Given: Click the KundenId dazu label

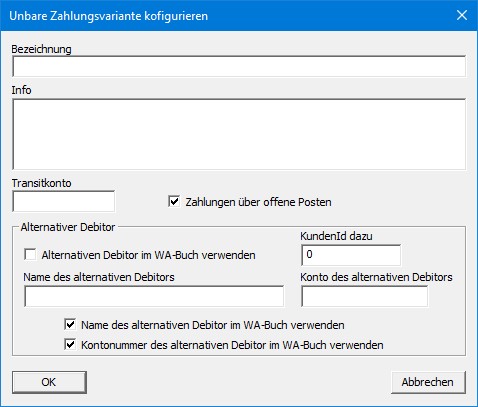Looking at the screenshot, I should [x=336, y=236].
